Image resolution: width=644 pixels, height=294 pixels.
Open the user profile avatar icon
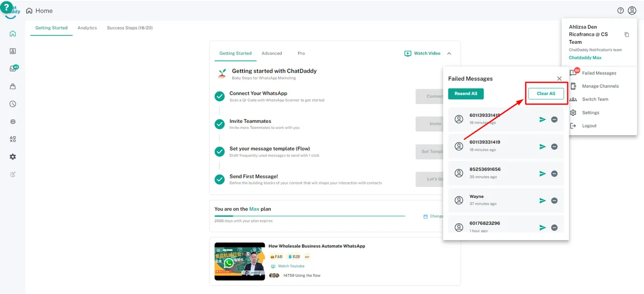(x=632, y=11)
